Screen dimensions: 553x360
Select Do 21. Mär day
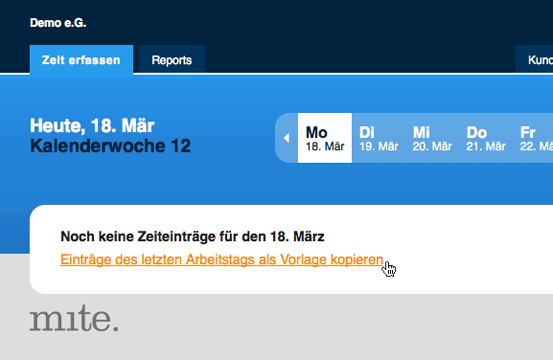point(486,138)
